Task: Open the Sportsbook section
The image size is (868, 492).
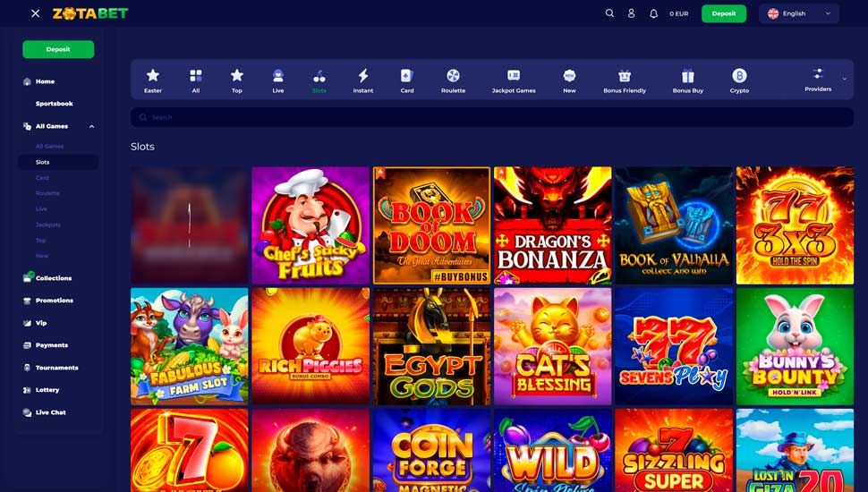Action: (54, 104)
